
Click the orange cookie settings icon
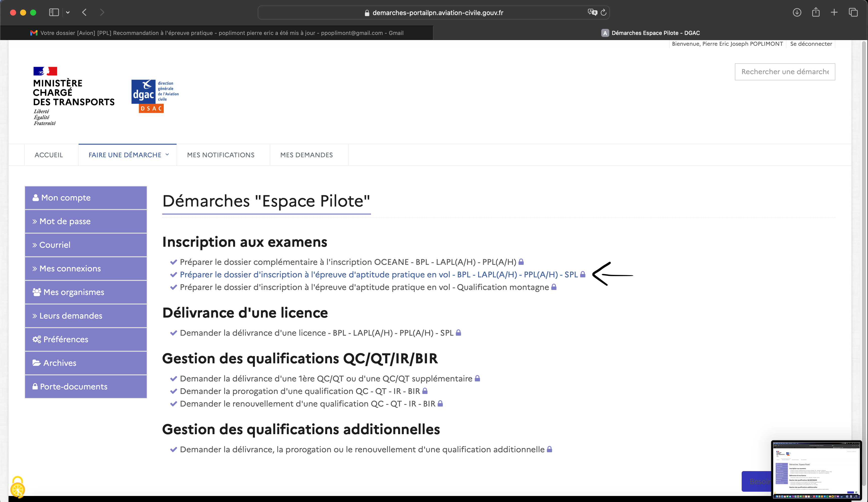tap(17, 487)
